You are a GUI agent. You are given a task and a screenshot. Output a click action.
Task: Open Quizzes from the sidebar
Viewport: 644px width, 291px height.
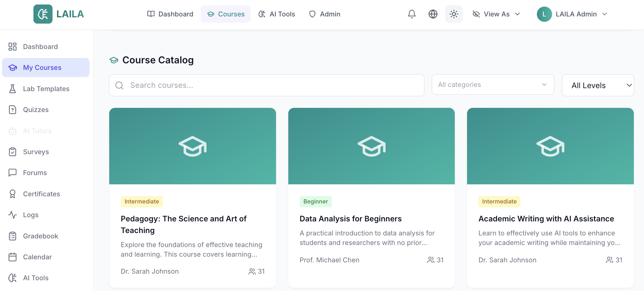[x=36, y=110]
